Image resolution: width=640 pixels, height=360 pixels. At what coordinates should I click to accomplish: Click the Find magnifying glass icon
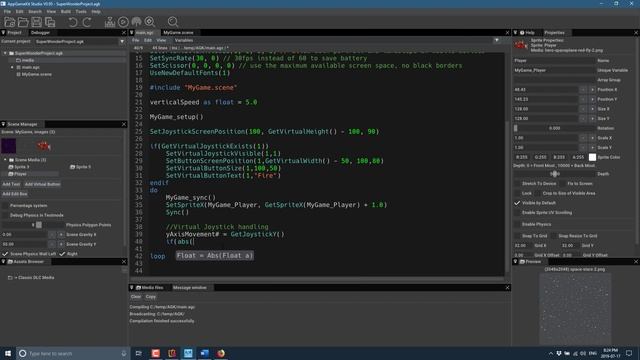[x=173, y=22]
